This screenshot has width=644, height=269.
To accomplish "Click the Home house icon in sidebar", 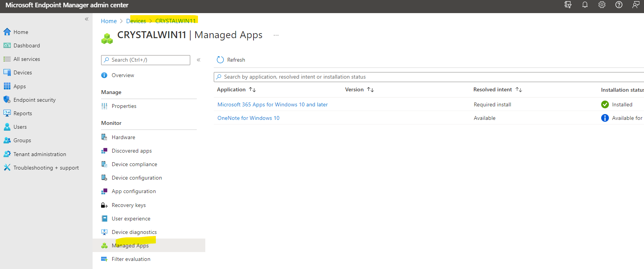I will click(7, 32).
